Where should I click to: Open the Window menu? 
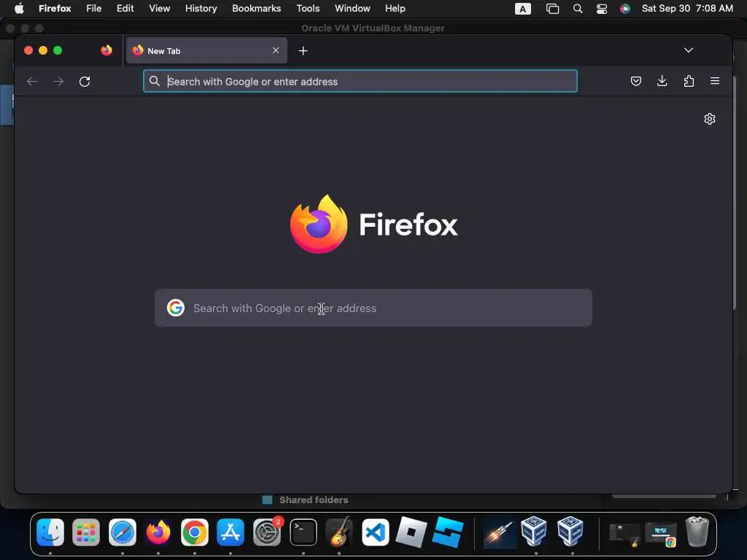pyautogui.click(x=352, y=9)
